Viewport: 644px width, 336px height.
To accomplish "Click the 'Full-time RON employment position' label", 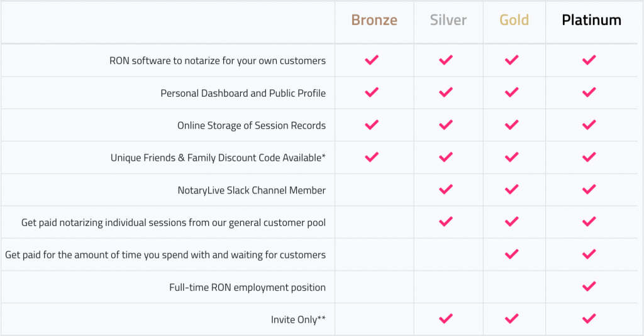I will (x=247, y=287).
